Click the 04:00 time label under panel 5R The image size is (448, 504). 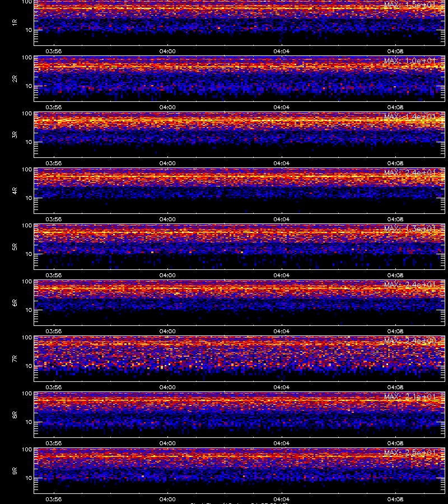point(167,275)
